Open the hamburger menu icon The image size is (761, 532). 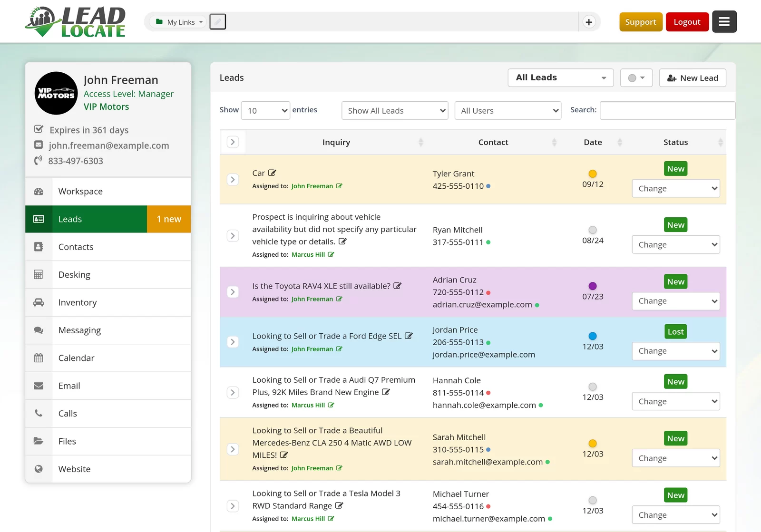click(724, 22)
